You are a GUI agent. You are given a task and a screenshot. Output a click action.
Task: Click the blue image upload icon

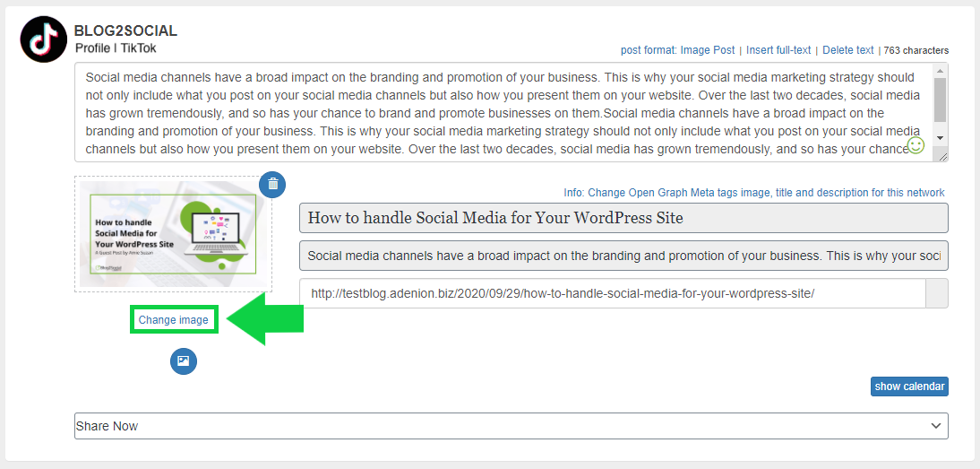tap(184, 360)
